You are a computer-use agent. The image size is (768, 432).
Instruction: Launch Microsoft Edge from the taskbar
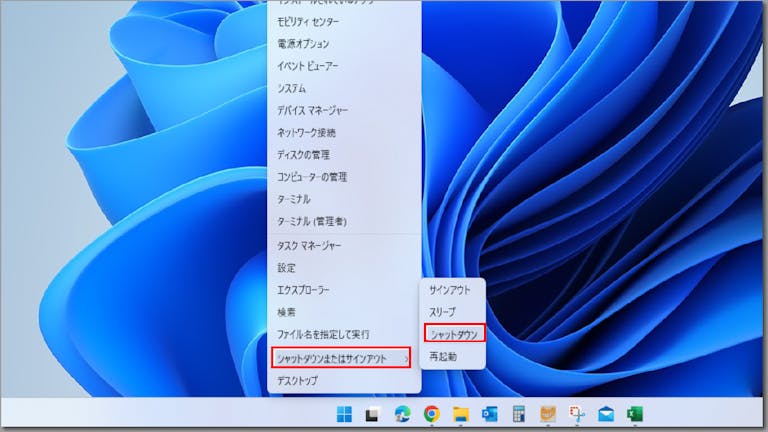[x=402, y=414]
